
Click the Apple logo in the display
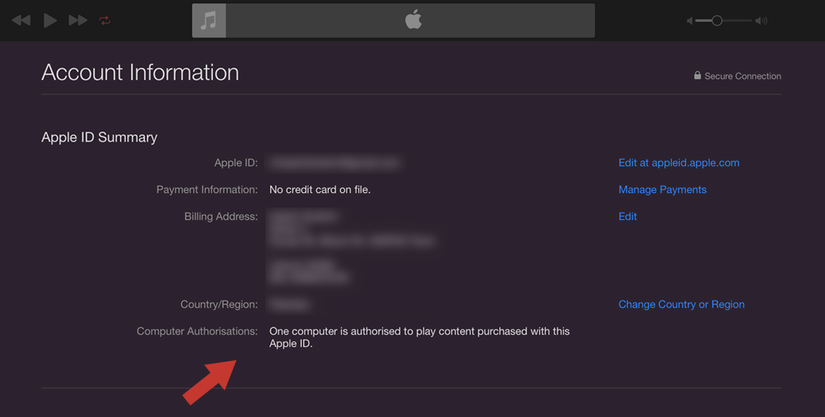[x=413, y=20]
